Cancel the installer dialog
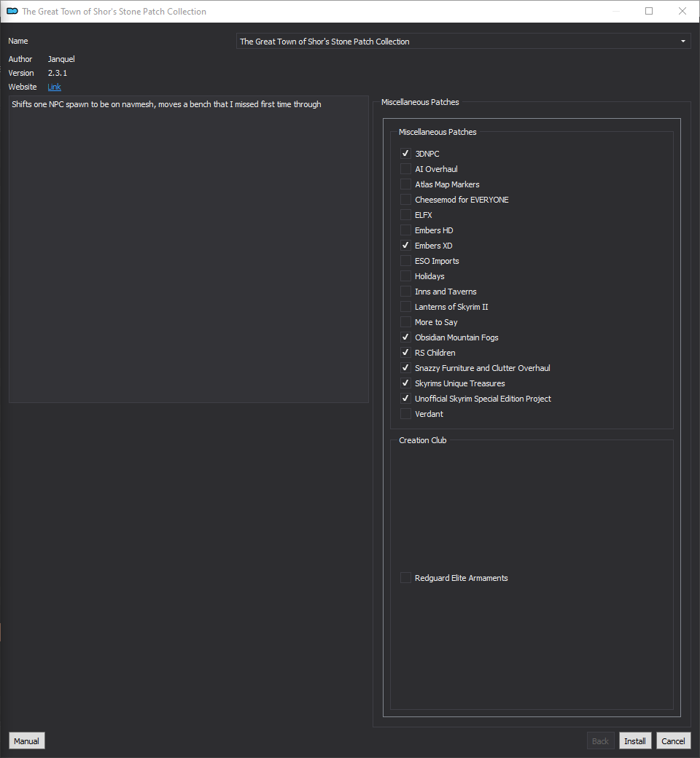Screen dimensions: 700x758 (x=673, y=741)
